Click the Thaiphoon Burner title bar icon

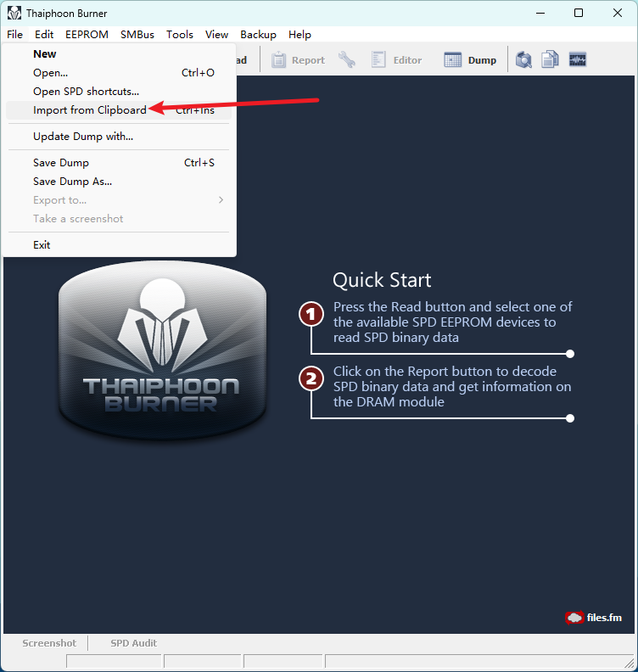(14, 14)
